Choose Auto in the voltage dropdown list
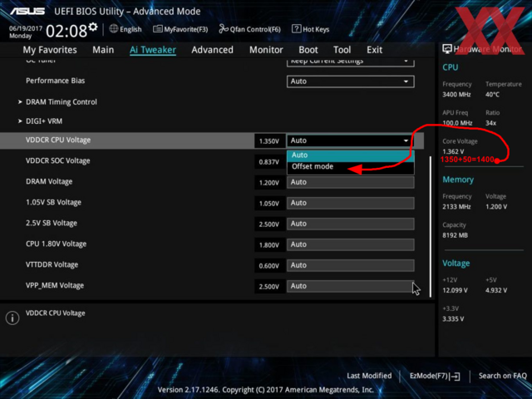The width and height of the screenshot is (532, 399). (351, 155)
